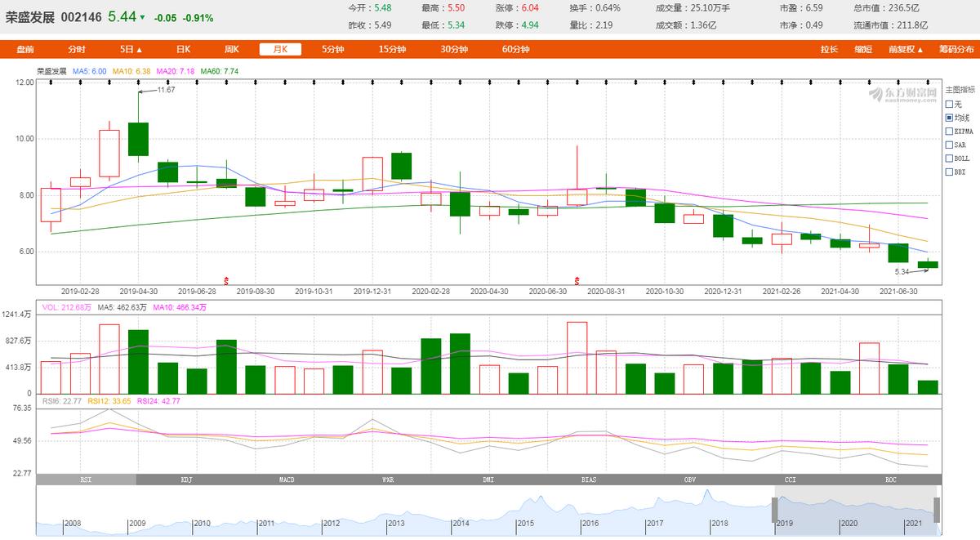
Task: Switch sub-indicator to MACD
Action: tap(287, 480)
